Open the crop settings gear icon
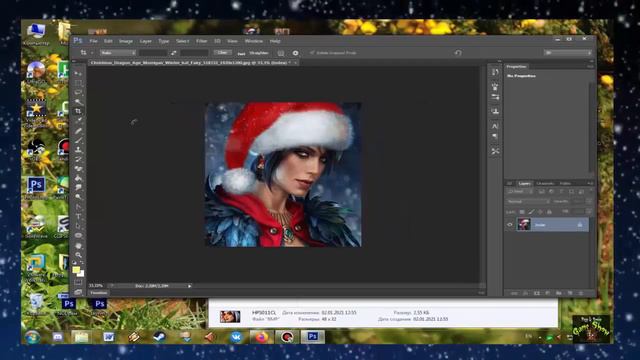640x360 pixels. [296, 53]
